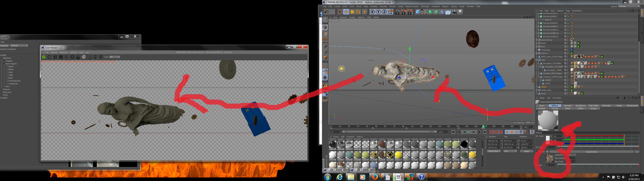Image resolution: width=644 pixels, height=181 pixels.
Task: Switch to the Specular material tab
Action: pos(568,106)
